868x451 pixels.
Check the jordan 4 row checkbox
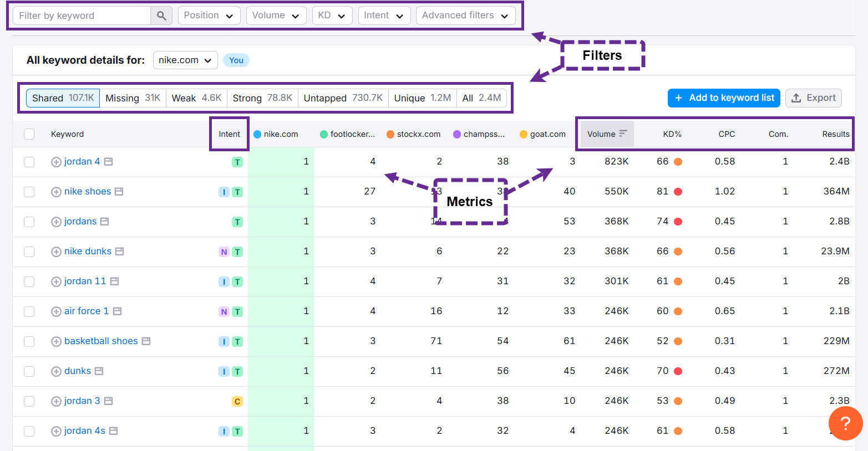click(x=29, y=162)
